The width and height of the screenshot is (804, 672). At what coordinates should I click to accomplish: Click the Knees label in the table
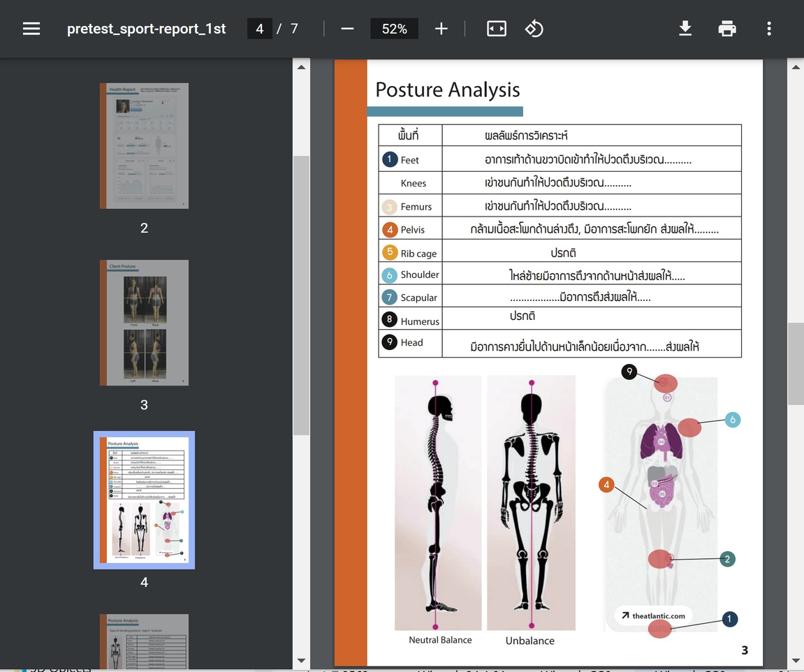pos(414,184)
